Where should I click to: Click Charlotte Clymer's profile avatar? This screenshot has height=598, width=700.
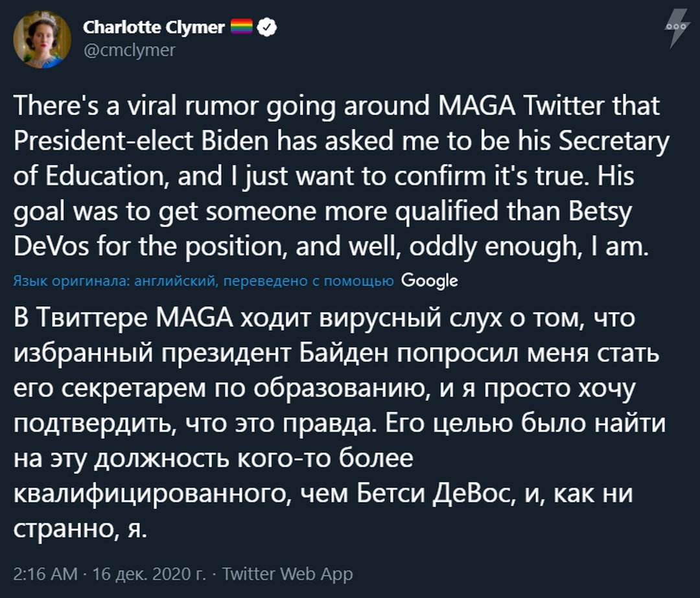click(x=42, y=40)
